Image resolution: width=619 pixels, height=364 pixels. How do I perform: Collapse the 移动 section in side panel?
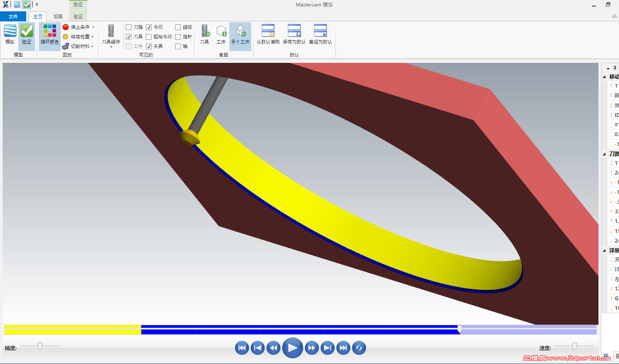click(x=605, y=77)
